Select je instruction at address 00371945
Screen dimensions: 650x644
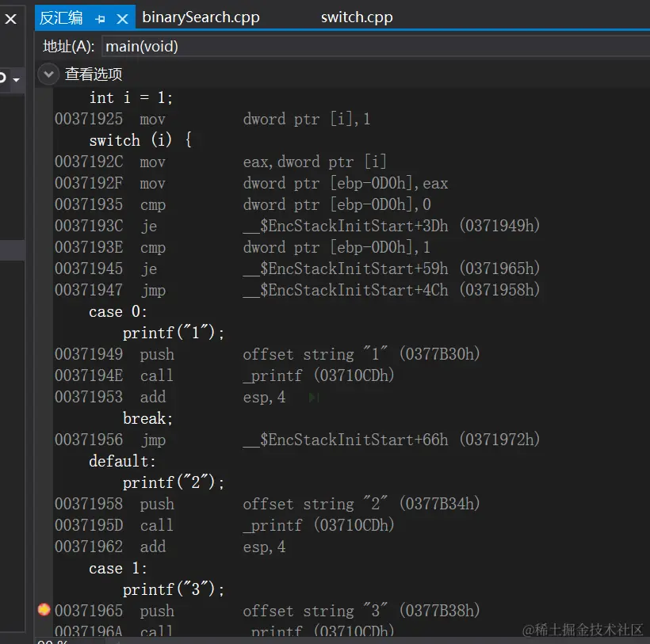297,269
